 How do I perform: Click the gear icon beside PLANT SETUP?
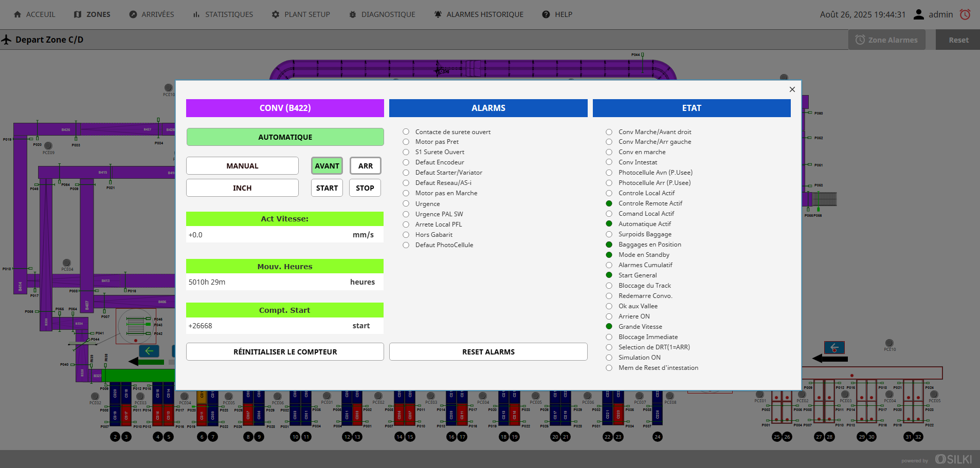(x=276, y=14)
